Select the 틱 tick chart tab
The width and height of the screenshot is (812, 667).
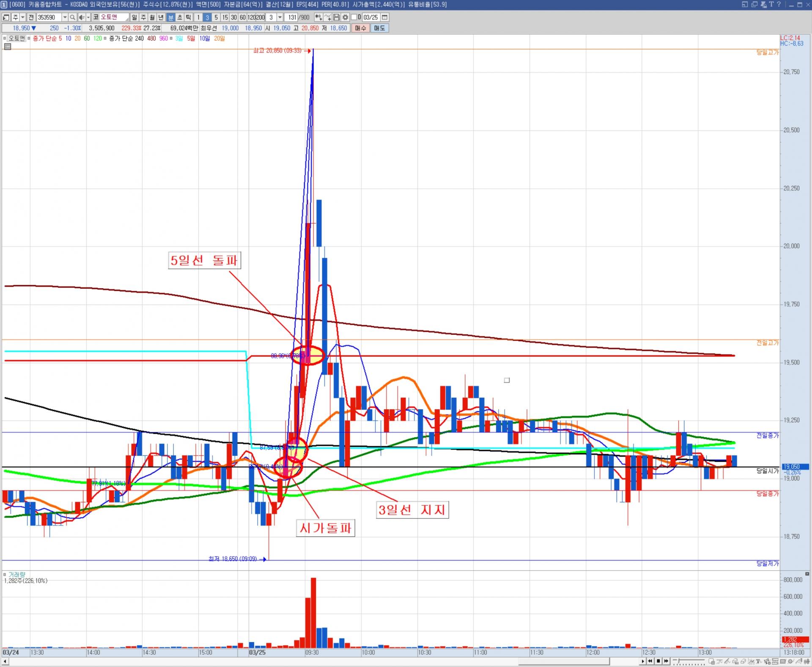pos(189,17)
